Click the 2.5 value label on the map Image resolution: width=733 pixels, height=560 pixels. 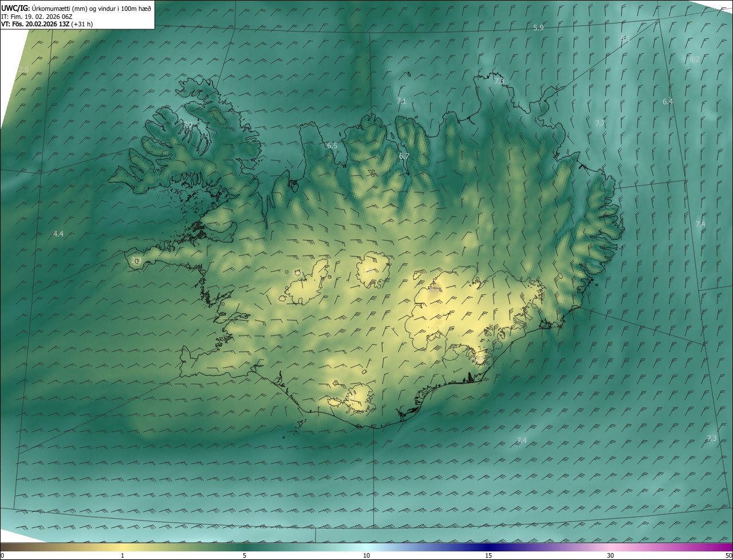tap(23, 69)
